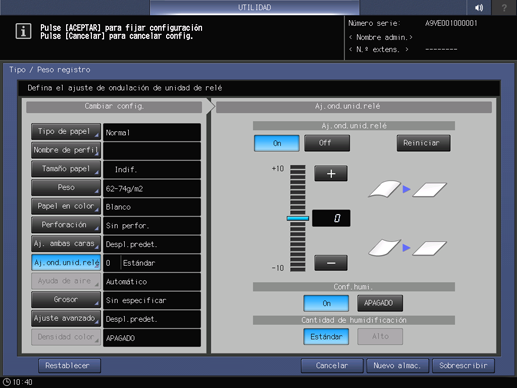Screen dimensions: 517x388
Task: Click the clock icon in status bar
Action: 6,382
